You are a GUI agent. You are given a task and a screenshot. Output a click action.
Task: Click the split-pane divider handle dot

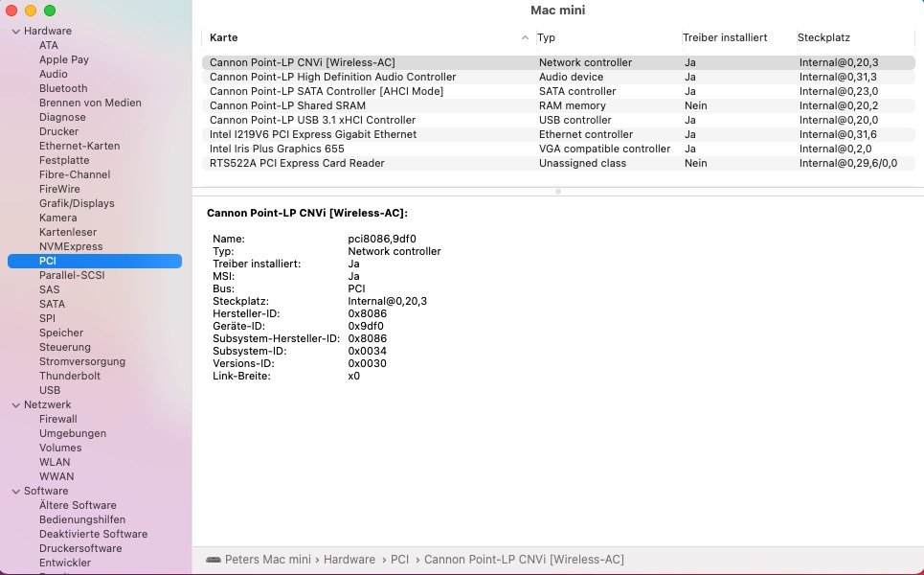(558, 192)
